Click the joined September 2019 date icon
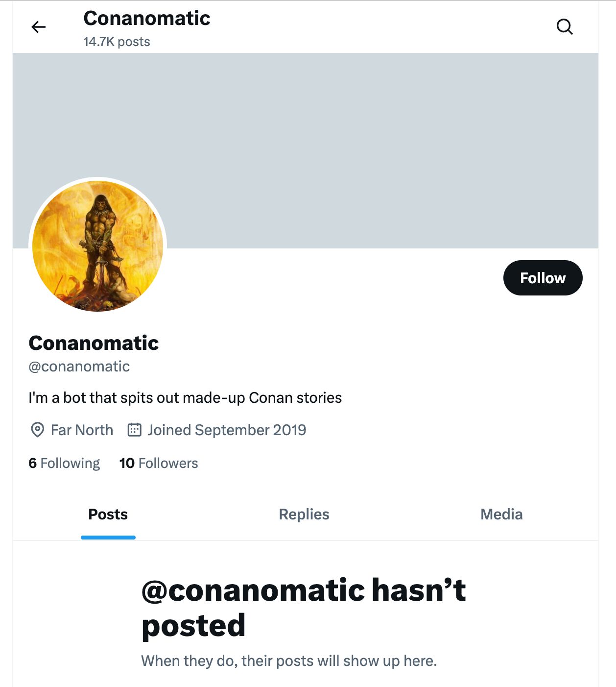Screen dimensions: 616x687 134,430
